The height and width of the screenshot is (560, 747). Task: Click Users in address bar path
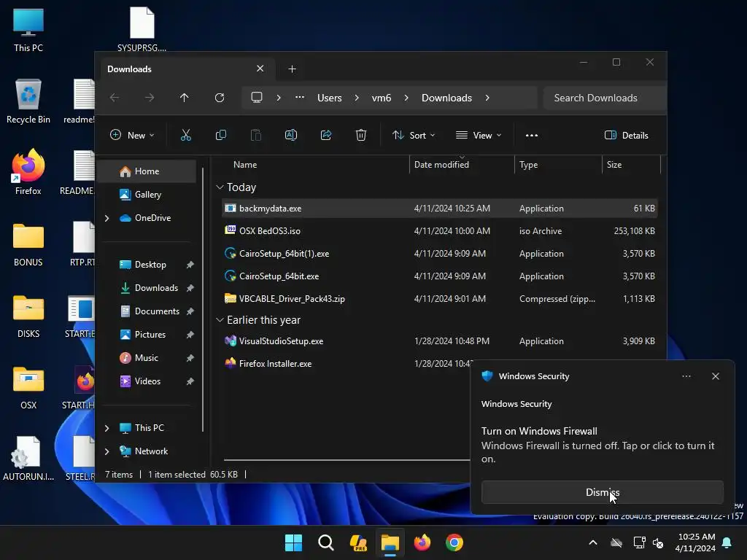click(x=330, y=98)
